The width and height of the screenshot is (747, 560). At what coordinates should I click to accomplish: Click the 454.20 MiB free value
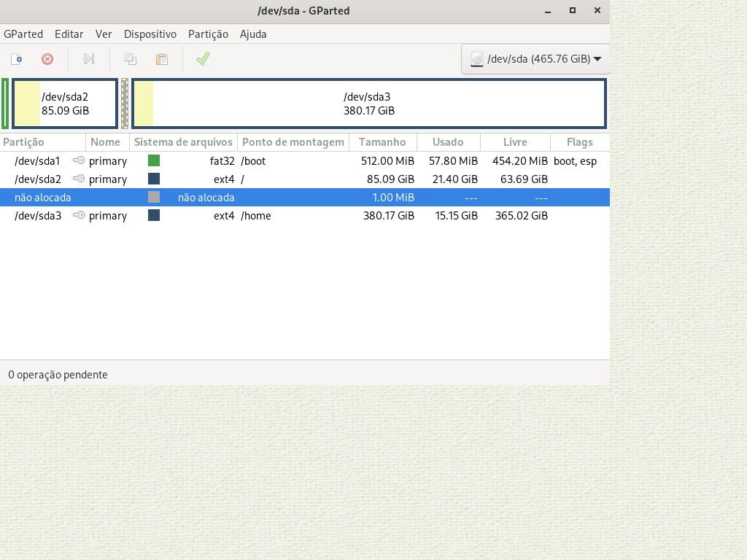519,161
